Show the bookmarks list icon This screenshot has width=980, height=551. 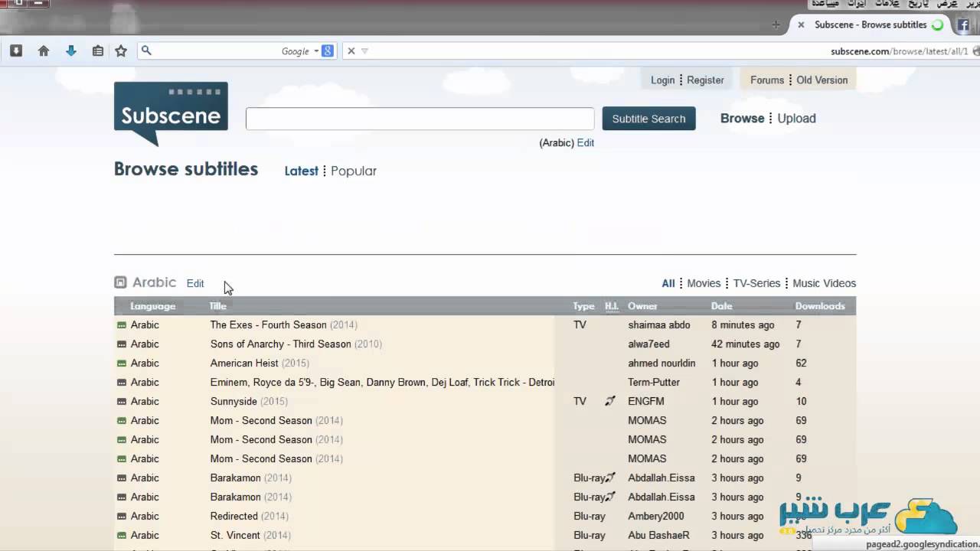point(98,51)
